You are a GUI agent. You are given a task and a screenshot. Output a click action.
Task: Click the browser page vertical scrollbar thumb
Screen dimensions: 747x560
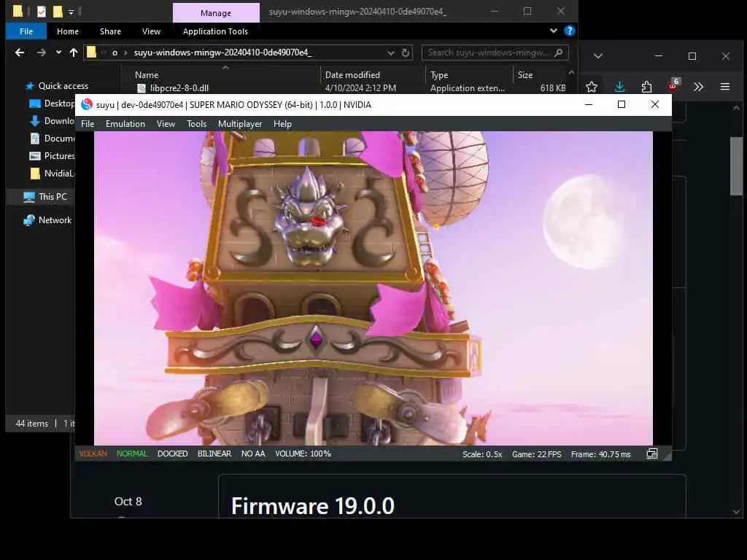coord(737,166)
